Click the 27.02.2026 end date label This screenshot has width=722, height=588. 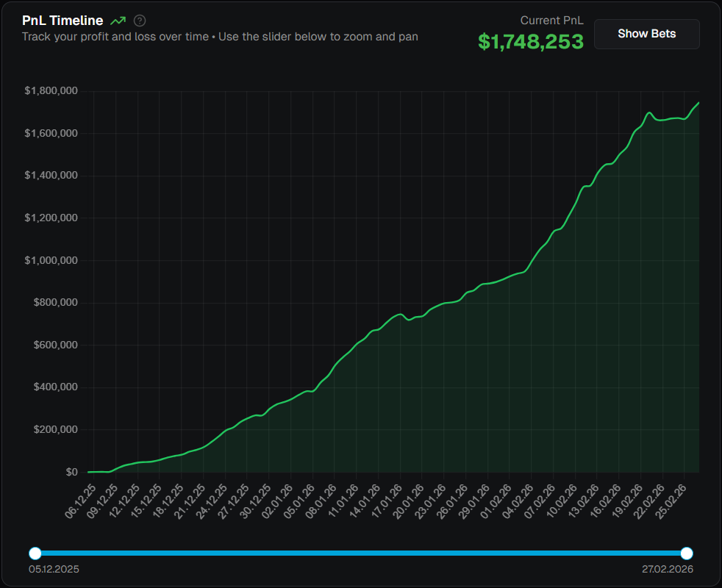point(667,570)
